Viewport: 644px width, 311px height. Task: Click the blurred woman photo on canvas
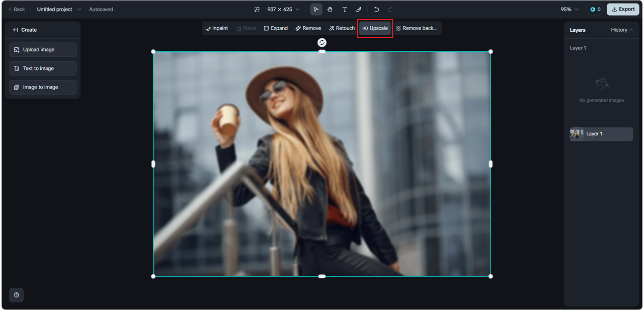pos(322,164)
